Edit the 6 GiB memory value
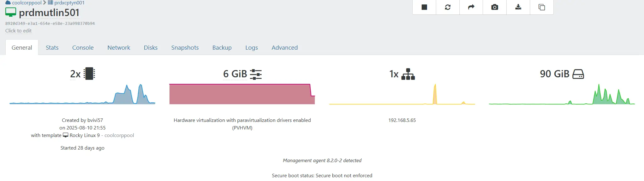This screenshot has height=181, width=644. coord(235,74)
